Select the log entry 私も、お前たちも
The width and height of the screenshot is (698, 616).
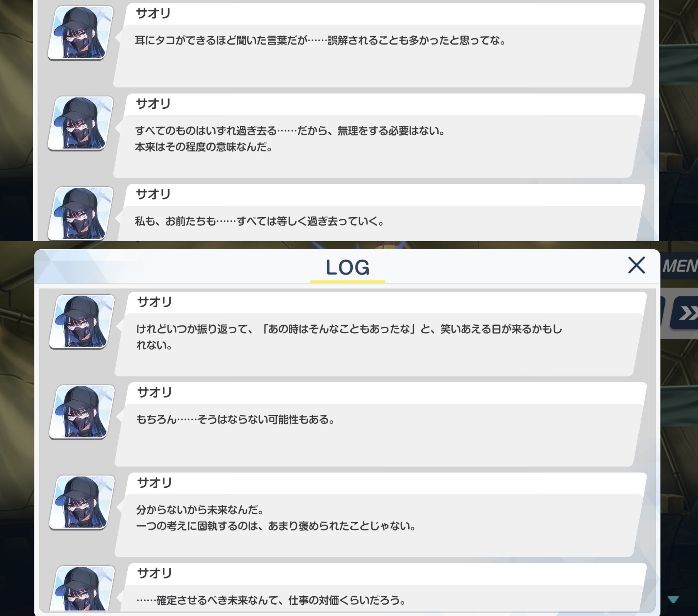point(379,212)
